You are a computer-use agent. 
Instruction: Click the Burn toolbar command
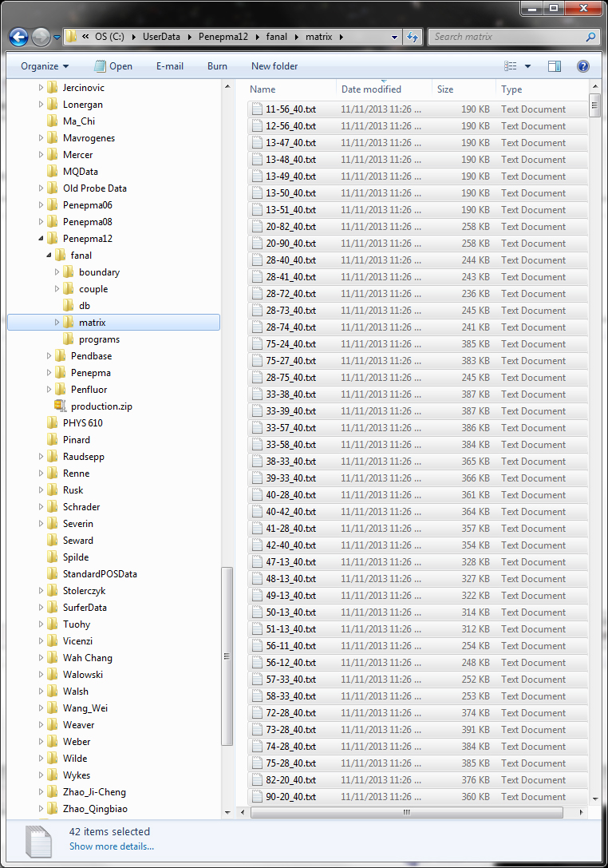(217, 66)
